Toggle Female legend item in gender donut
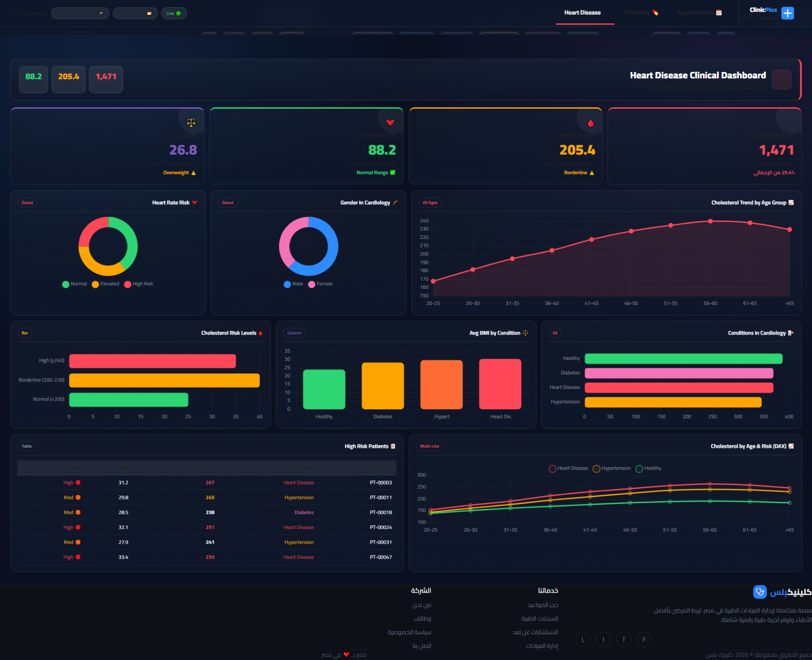812x660 pixels. 320,284
